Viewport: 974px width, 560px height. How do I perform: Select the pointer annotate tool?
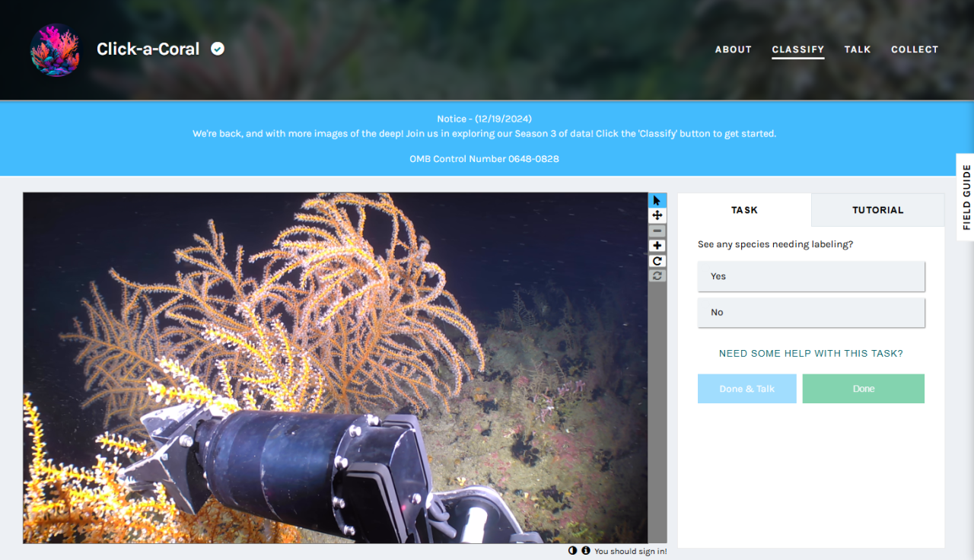[x=657, y=200]
